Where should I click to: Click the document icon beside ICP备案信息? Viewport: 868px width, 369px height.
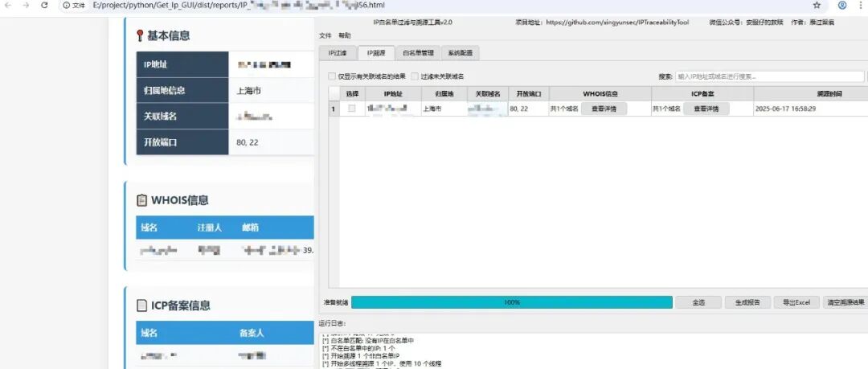(141, 305)
